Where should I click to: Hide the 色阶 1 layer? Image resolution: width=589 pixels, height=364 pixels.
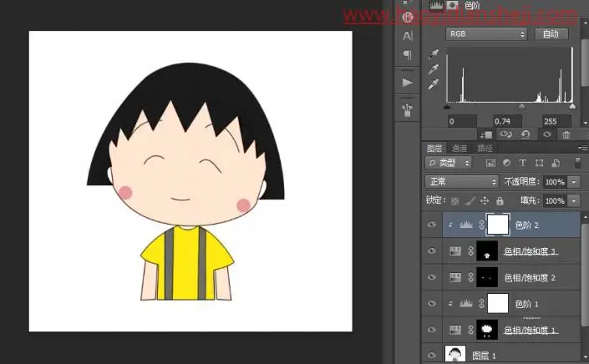(432, 303)
